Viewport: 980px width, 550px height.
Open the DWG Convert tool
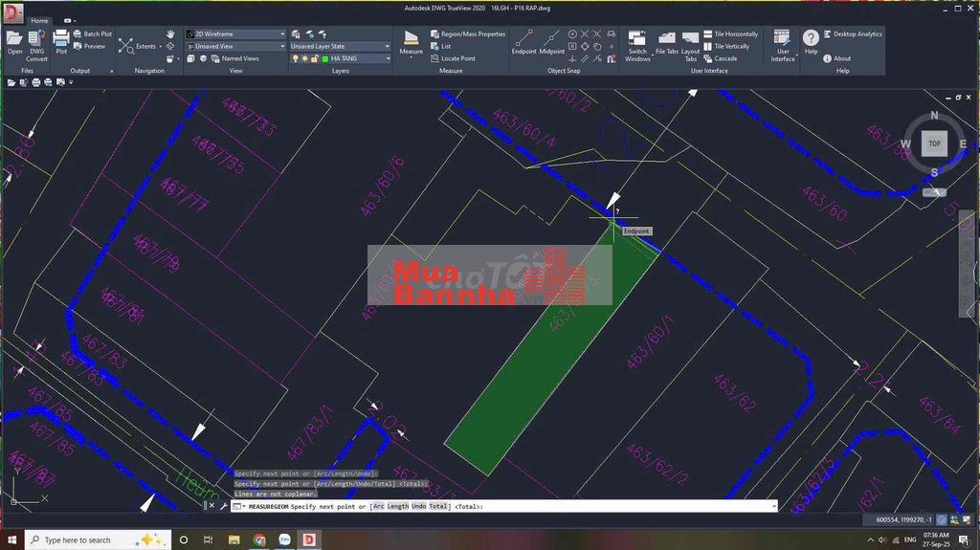[x=36, y=42]
